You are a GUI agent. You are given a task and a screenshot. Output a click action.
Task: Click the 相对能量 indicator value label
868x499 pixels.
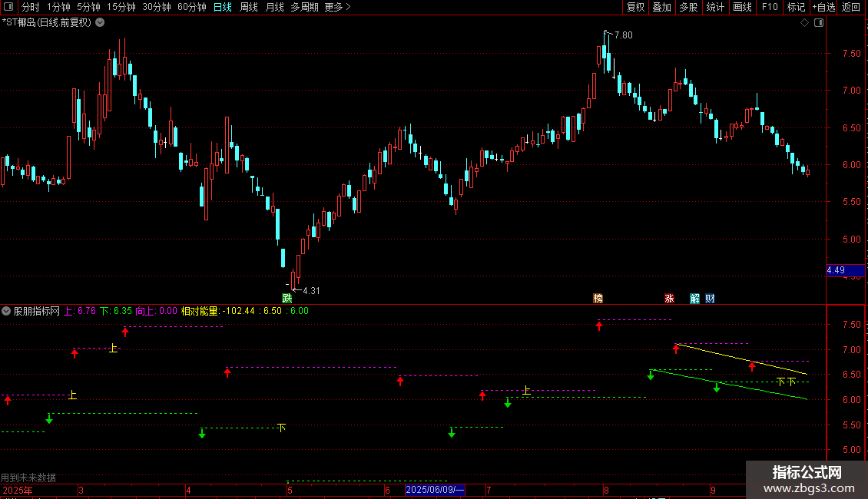[217, 311]
